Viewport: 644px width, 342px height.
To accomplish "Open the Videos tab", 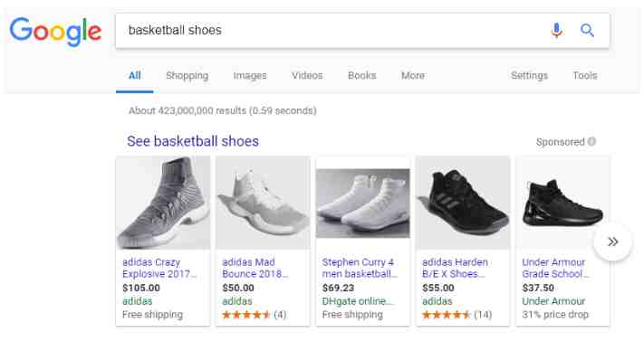I will (x=307, y=75).
